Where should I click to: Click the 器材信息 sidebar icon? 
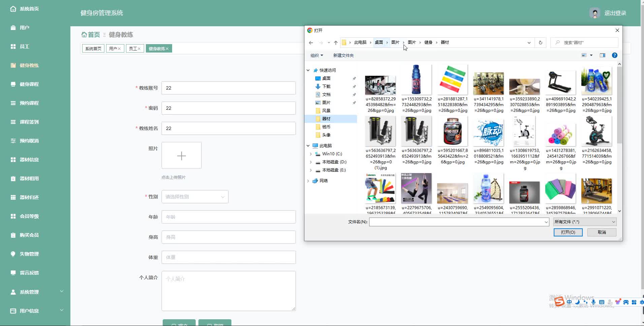click(x=13, y=160)
